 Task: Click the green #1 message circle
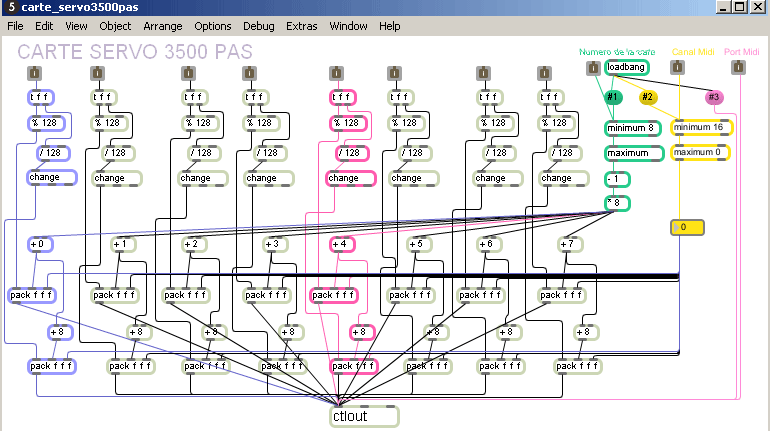(614, 97)
